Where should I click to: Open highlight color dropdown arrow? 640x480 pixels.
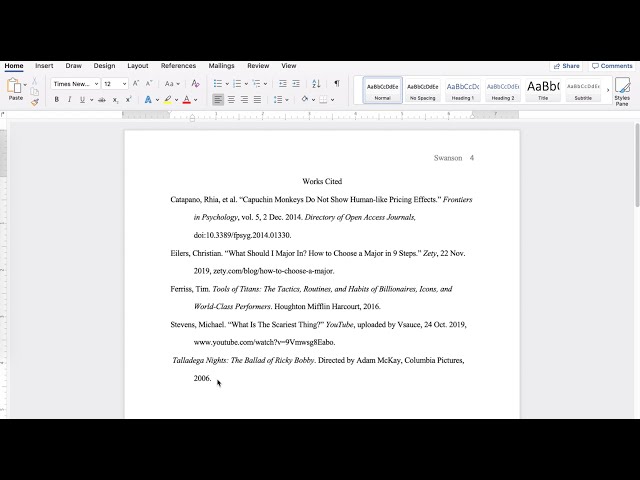[x=177, y=100]
